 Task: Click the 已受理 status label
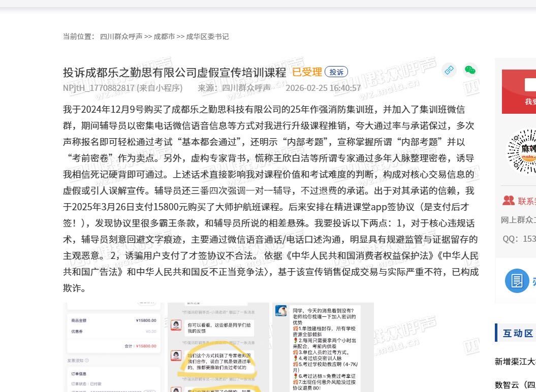click(307, 72)
